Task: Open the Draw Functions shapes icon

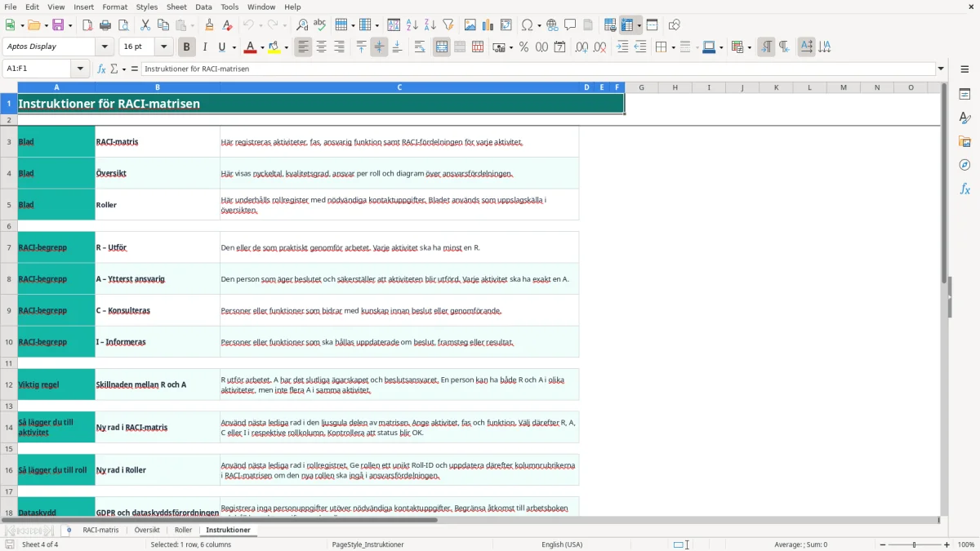Action: [x=675, y=25]
